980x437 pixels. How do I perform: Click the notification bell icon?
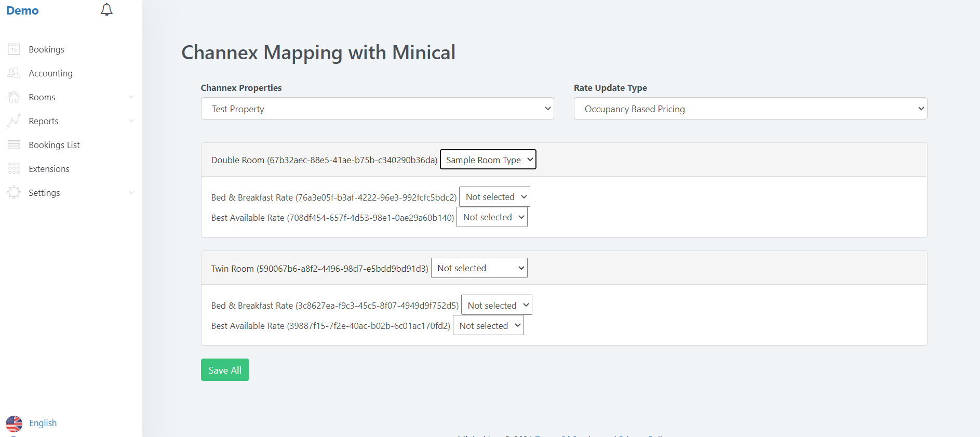(x=106, y=10)
